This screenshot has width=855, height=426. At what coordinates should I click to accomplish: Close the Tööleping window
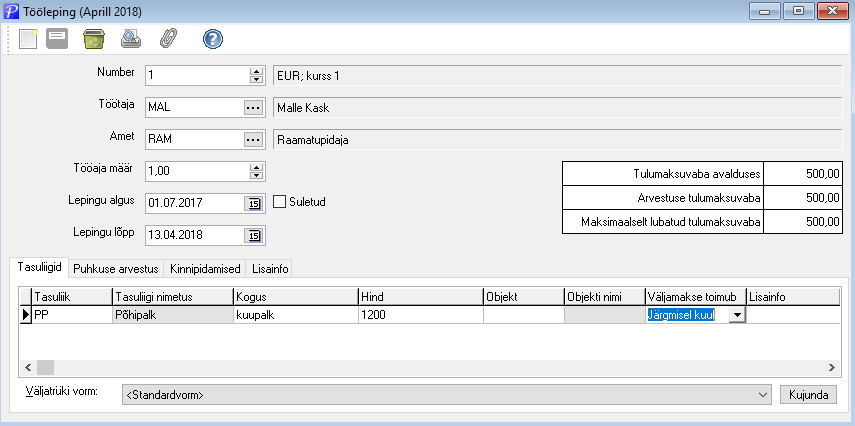pos(833,11)
